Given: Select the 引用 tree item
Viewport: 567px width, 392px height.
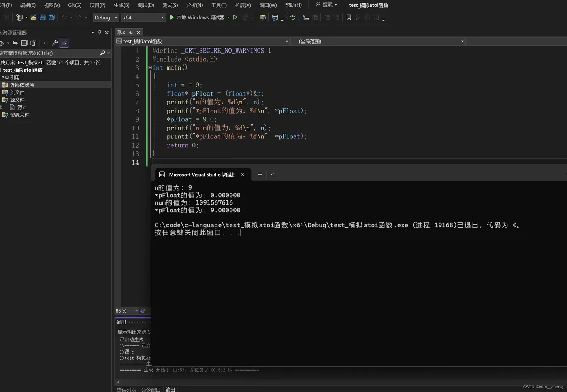Looking at the screenshot, I should pos(15,77).
